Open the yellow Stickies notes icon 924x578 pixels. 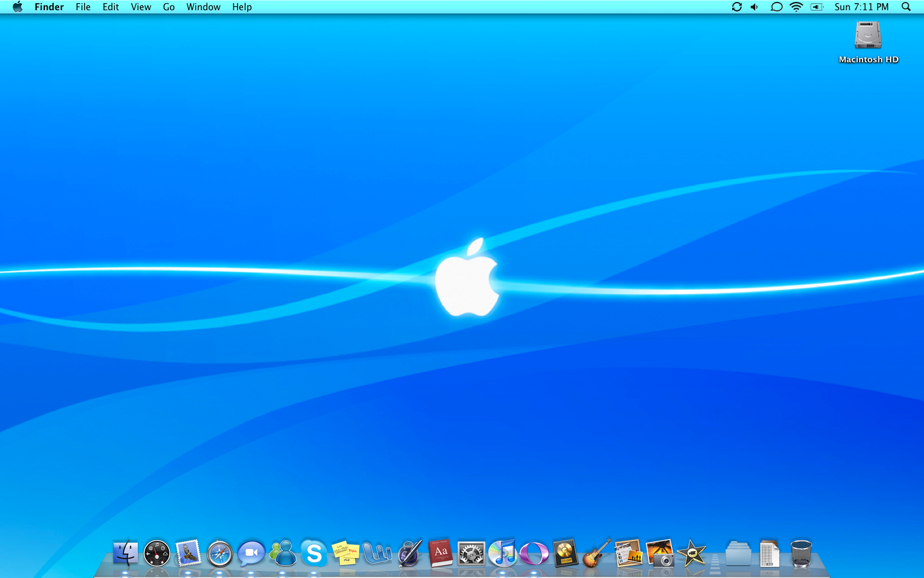(x=345, y=553)
